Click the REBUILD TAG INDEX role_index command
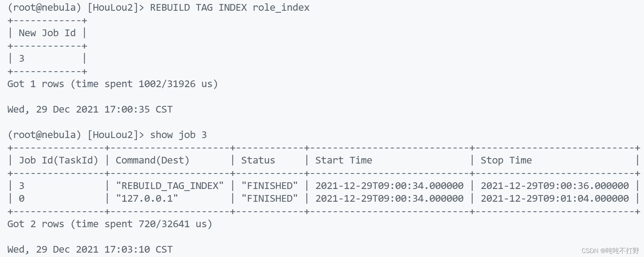 tap(230, 8)
